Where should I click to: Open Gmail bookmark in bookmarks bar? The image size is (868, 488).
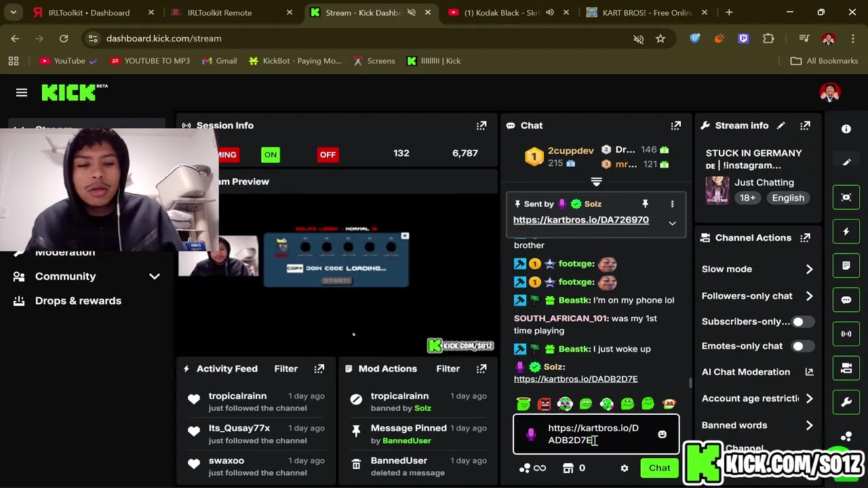click(x=220, y=61)
